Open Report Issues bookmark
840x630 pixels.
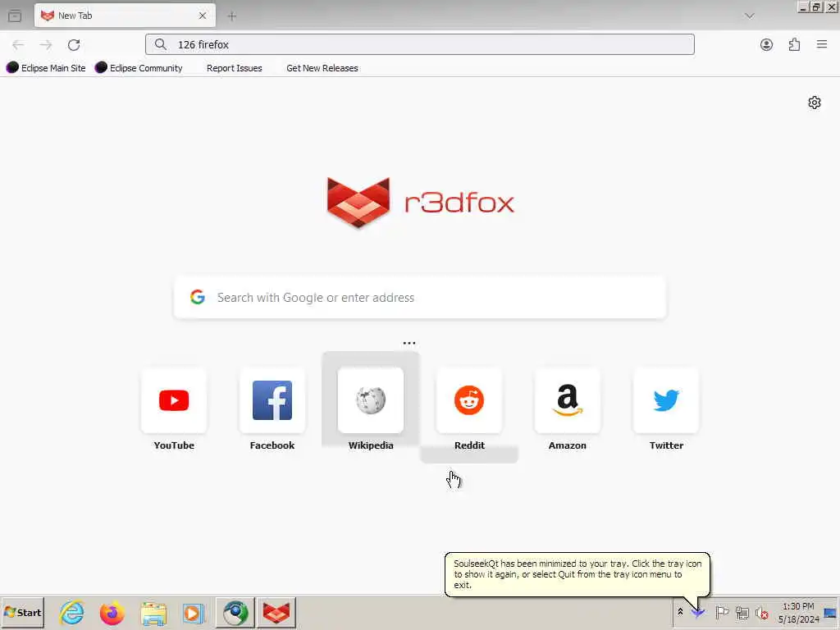[x=234, y=68]
